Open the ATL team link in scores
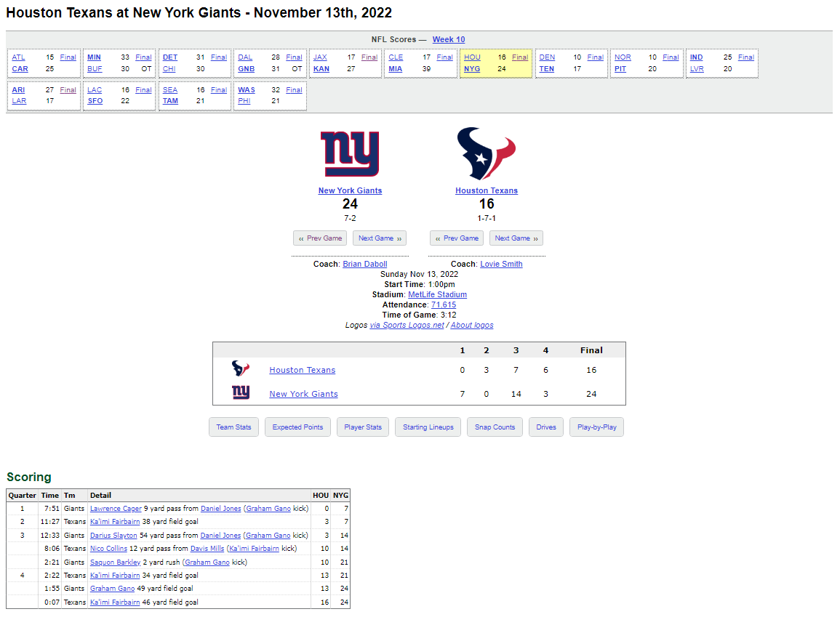 click(x=18, y=57)
